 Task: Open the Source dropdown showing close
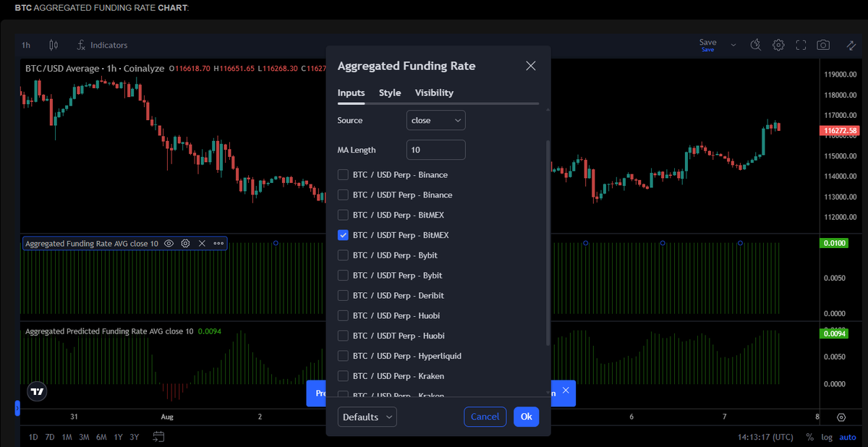435,120
